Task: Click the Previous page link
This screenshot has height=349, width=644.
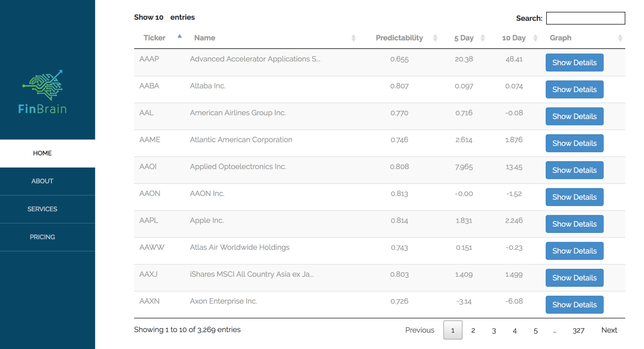Action: (x=420, y=330)
